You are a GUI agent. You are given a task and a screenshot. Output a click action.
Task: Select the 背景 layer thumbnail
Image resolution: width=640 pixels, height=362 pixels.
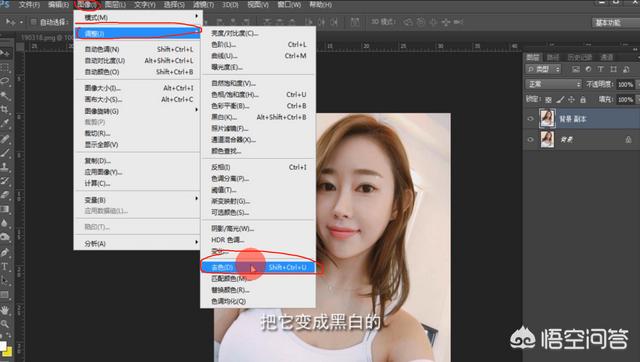tap(547, 140)
